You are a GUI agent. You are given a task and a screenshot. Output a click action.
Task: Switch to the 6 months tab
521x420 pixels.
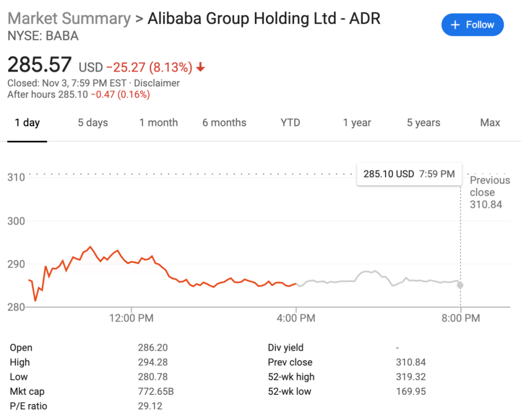pyautogui.click(x=224, y=122)
